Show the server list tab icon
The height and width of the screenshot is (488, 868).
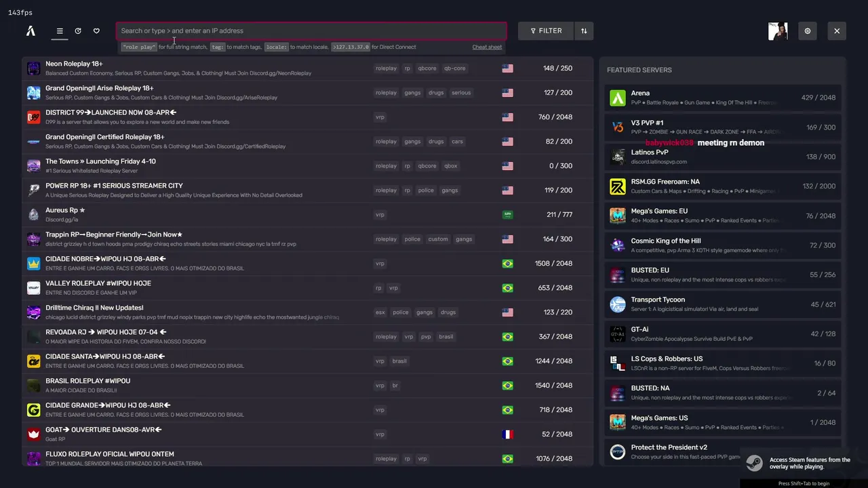pyautogui.click(x=60, y=30)
